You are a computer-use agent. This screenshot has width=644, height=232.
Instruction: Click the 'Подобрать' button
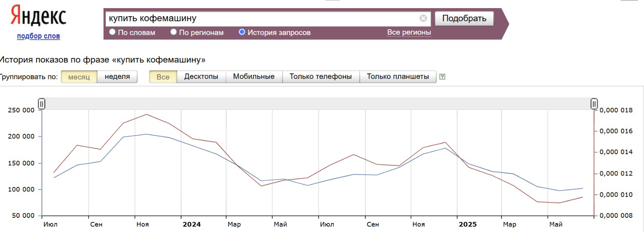(464, 19)
